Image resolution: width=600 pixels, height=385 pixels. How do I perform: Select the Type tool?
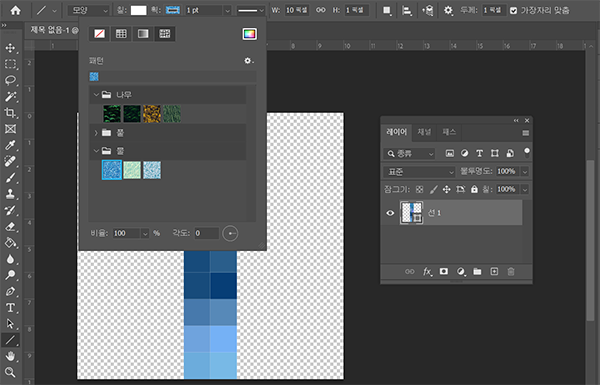click(10, 308)
